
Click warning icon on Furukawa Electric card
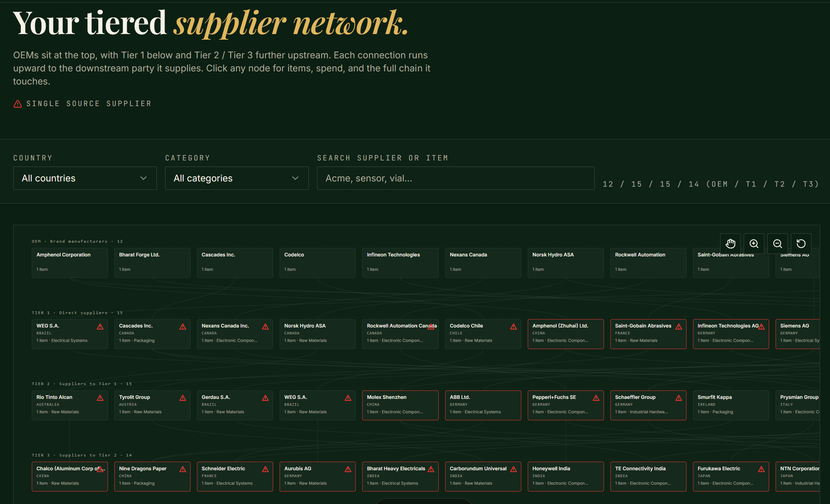(761, 469)
